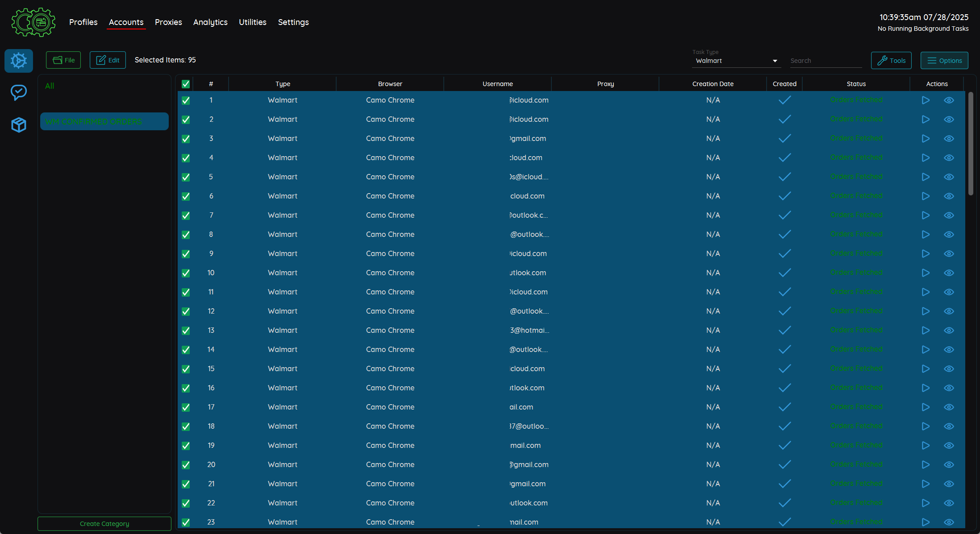Sort by the Status column header
This screenshot has width=980, height=534.
856,84
